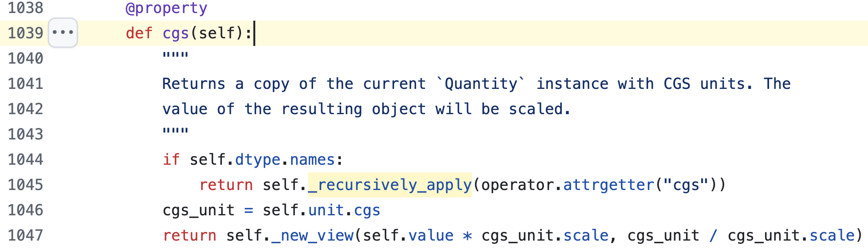Click the dtype attribute
The image size is (868, 252).
pyautogui.click(x=258, y=159)
